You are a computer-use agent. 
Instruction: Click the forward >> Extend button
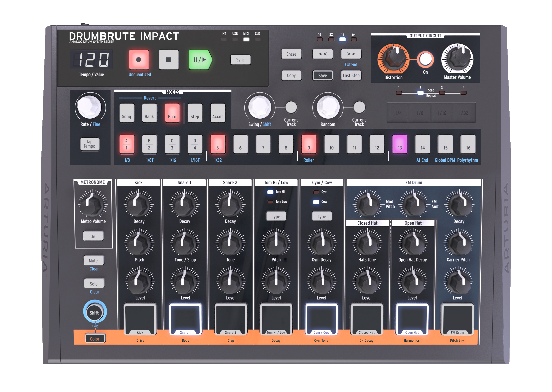351,54
